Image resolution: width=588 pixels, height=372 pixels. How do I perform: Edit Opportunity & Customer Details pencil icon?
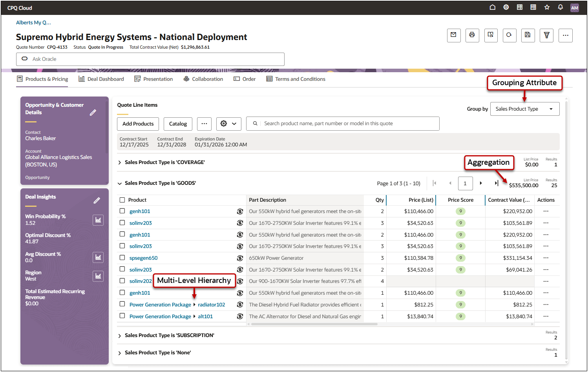[93, 113]
